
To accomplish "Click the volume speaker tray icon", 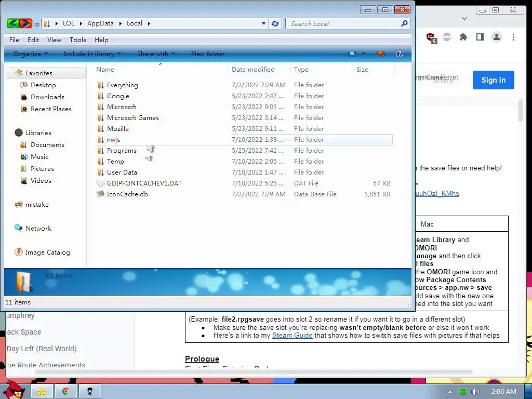I will [x=475, y=392].
